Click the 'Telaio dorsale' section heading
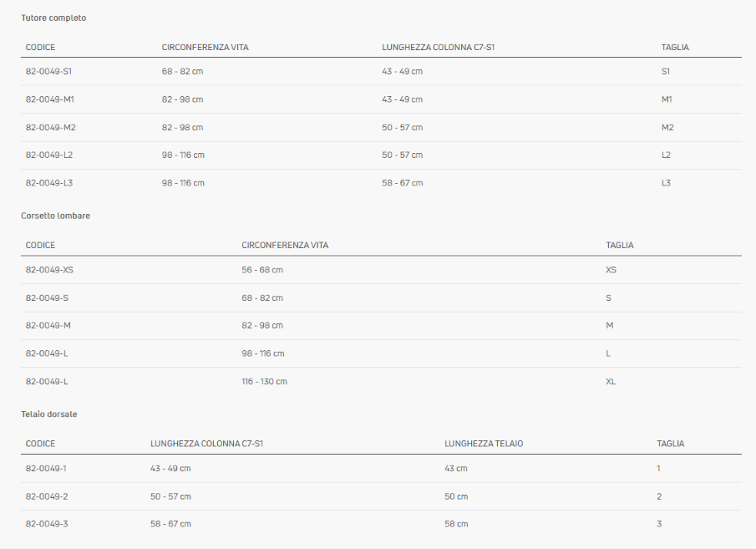The height and width of the screenshot is (549, 756). (49, 414)
